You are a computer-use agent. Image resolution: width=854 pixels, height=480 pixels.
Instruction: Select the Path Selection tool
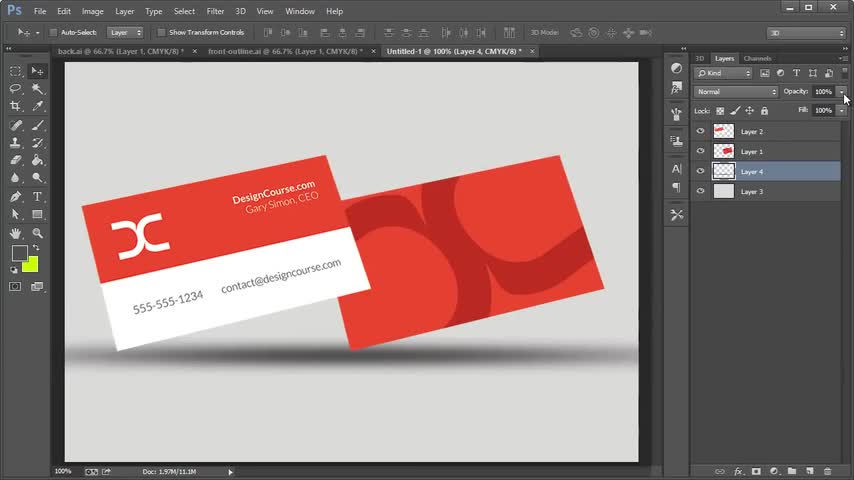[x=15, y=214]
